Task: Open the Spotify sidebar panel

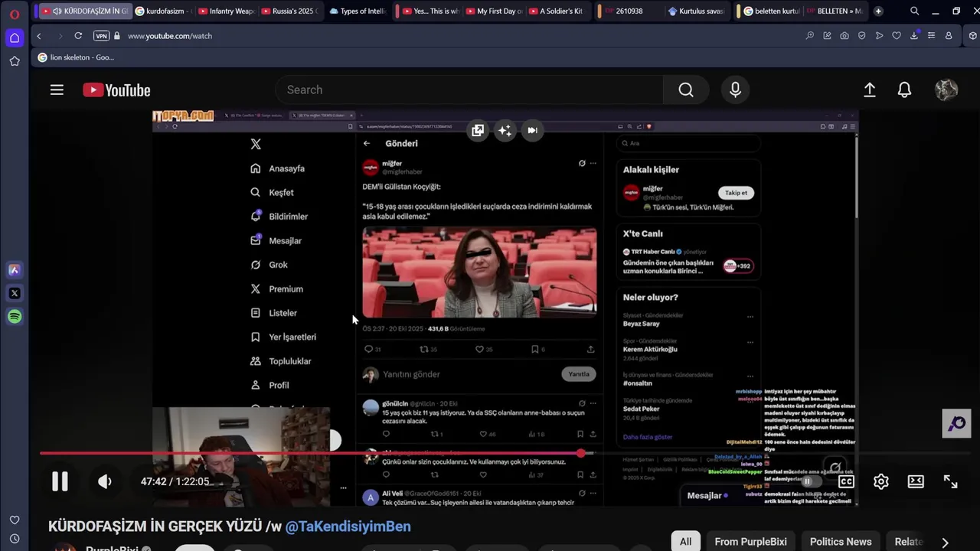Action: point(15,317)
